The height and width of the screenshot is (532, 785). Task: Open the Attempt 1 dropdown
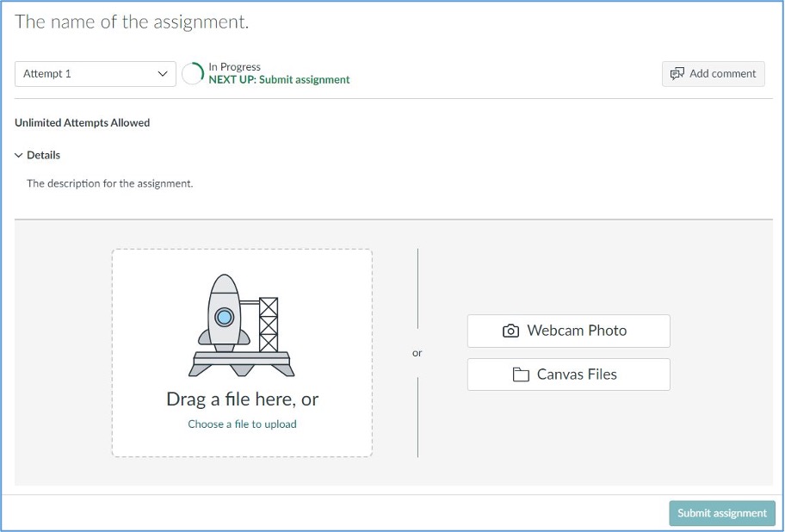[96, 74]
